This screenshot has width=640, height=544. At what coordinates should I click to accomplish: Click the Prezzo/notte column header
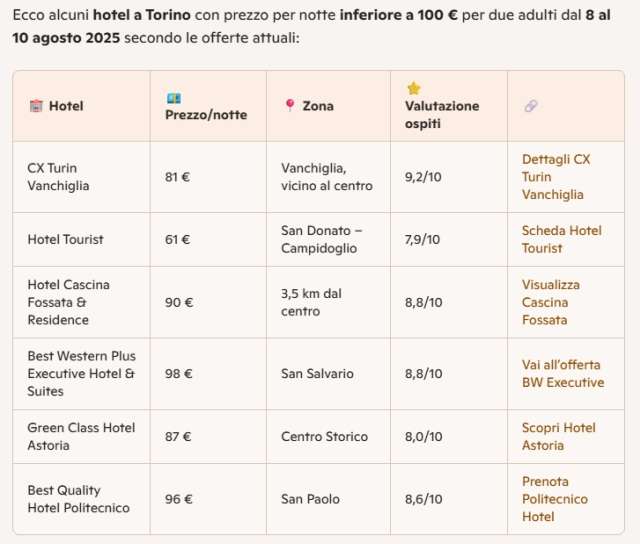(x=205, y=114)
